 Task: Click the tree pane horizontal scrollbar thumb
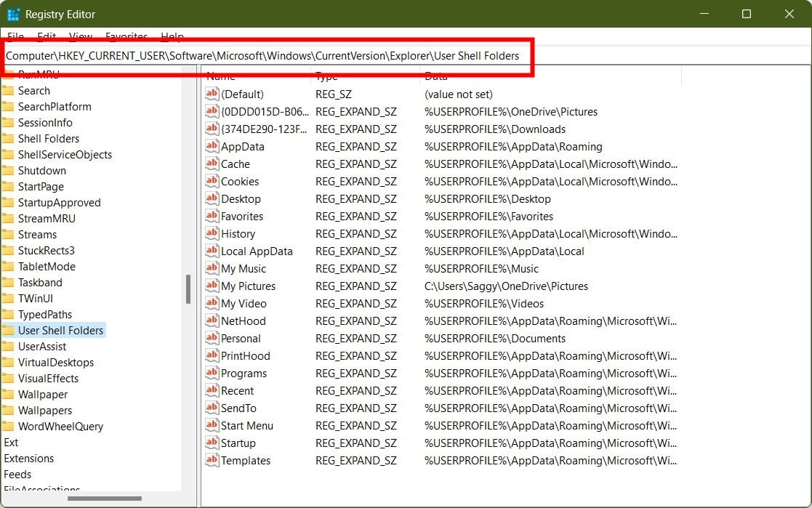(105, 499)
